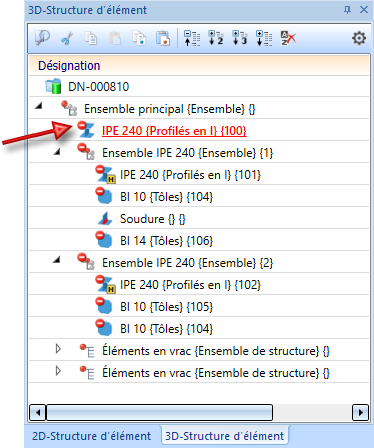
Task: Select Ensemble IPE 240 {Ensemble} {2}
Action: coord(188,263)
